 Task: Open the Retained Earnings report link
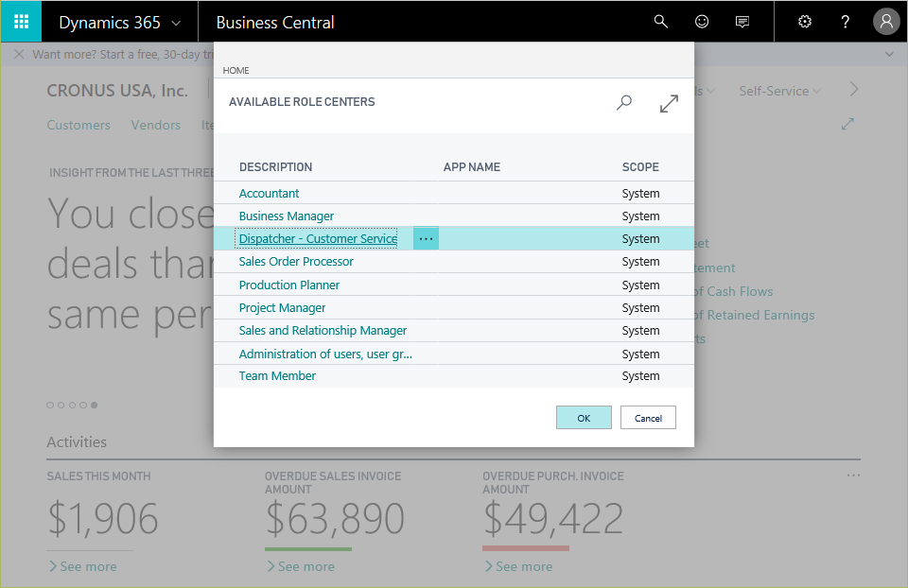point(755,316)
